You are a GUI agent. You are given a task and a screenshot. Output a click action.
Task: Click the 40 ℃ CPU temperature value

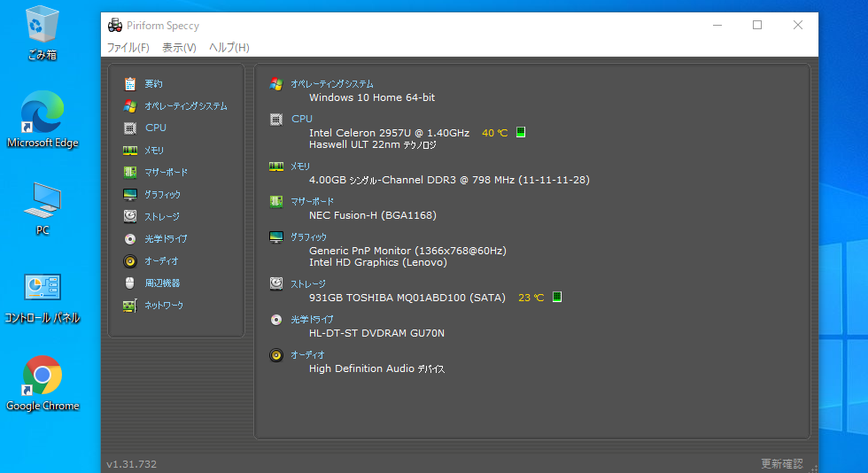pos(495,133)
